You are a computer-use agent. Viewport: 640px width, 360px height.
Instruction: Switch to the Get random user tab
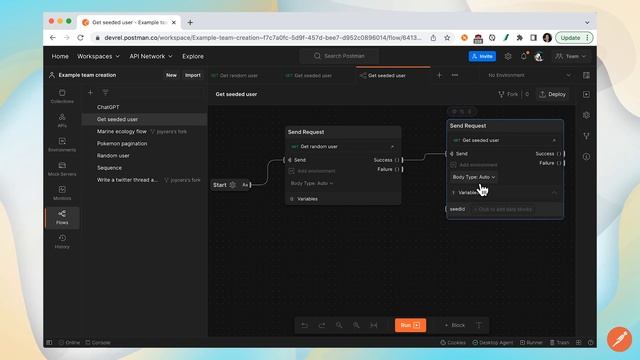point(239,76)
